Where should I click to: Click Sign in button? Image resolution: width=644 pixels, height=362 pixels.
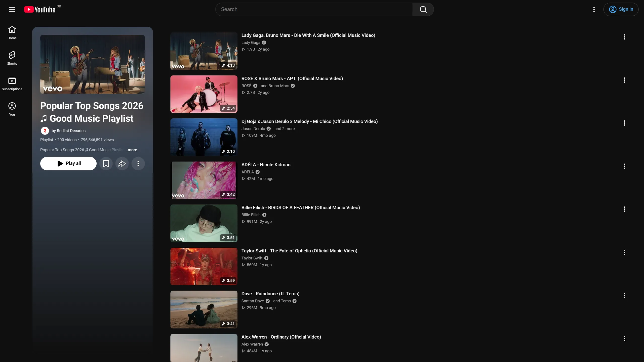[621, 9]
